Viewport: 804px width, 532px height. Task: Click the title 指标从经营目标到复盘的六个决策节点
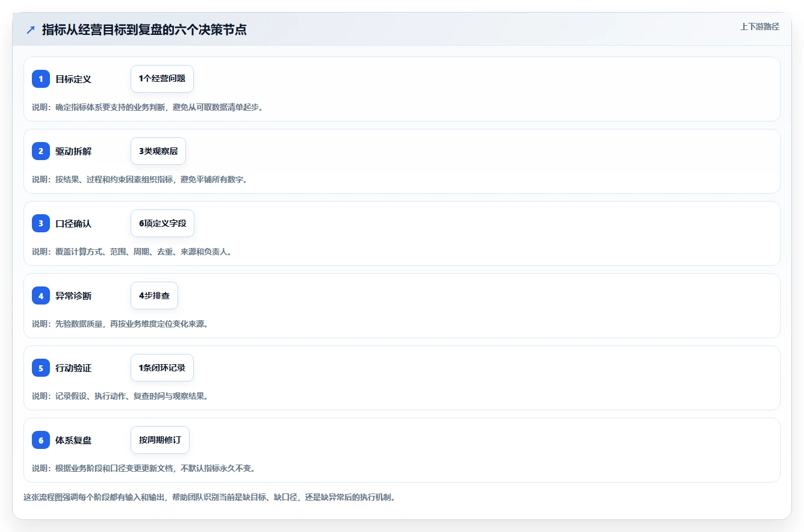pyautogui.click(x=144, y=30)
